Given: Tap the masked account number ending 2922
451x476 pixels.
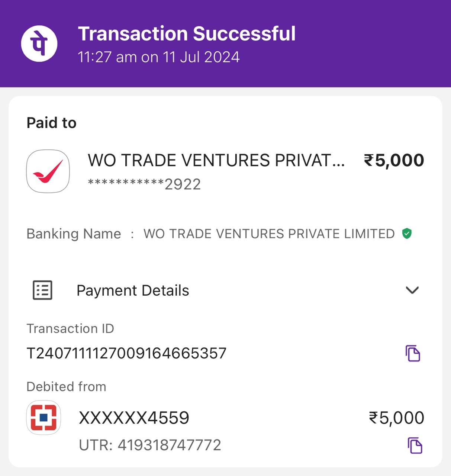Looking at the screenshot, I should pos(144,184).
